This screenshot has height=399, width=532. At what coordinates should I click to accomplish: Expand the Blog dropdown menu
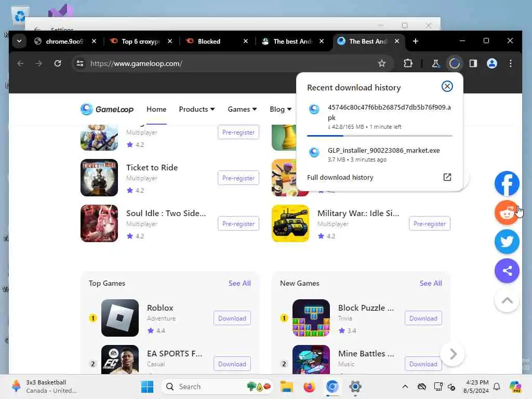[x=281, y=109]
